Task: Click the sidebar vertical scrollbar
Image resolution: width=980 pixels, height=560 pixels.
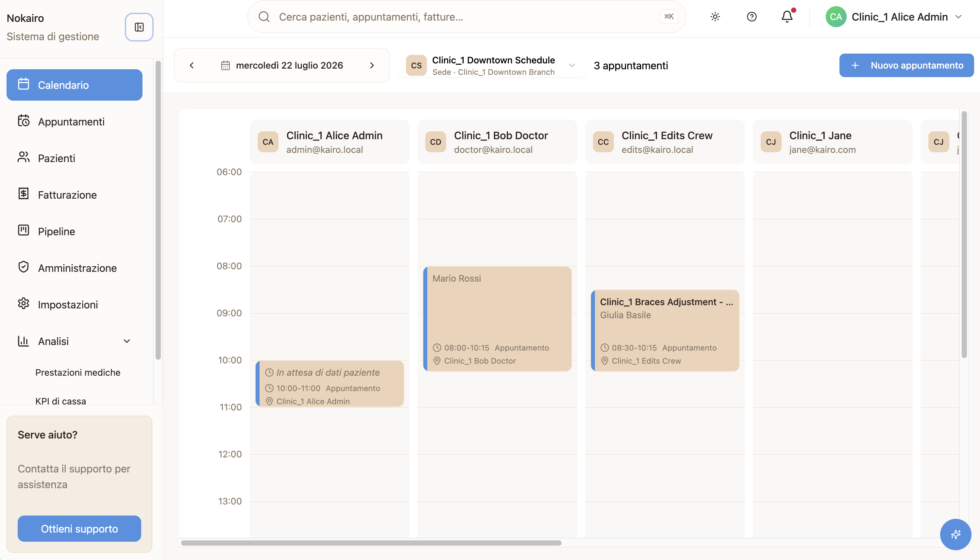Action: (158, 210)
